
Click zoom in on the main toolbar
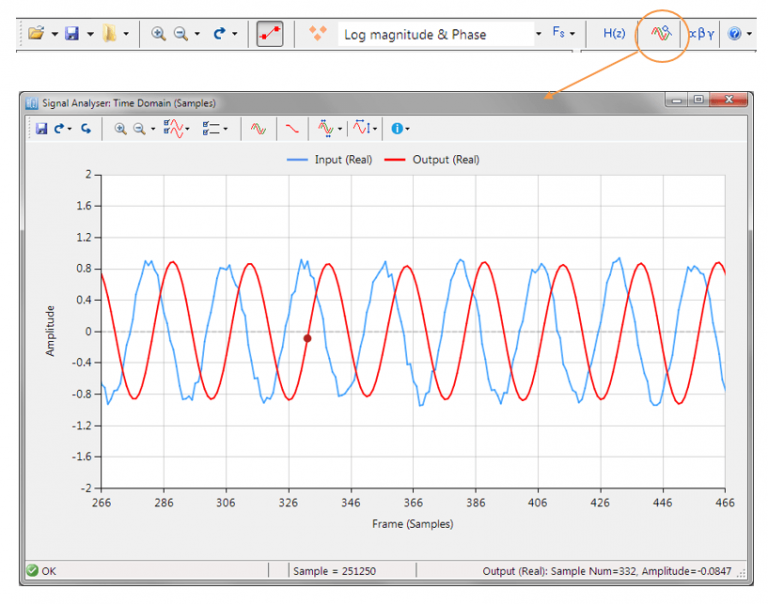158,34
